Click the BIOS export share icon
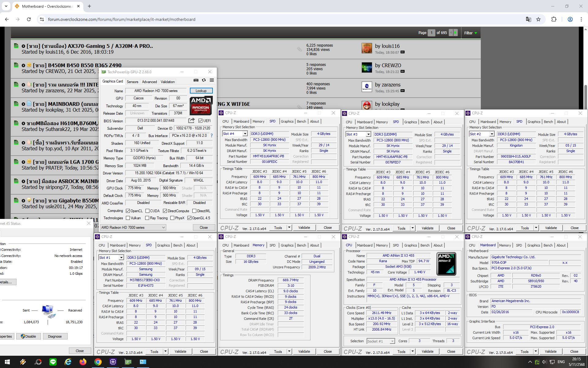Screen dimensions: 588x368 [191, 121]
